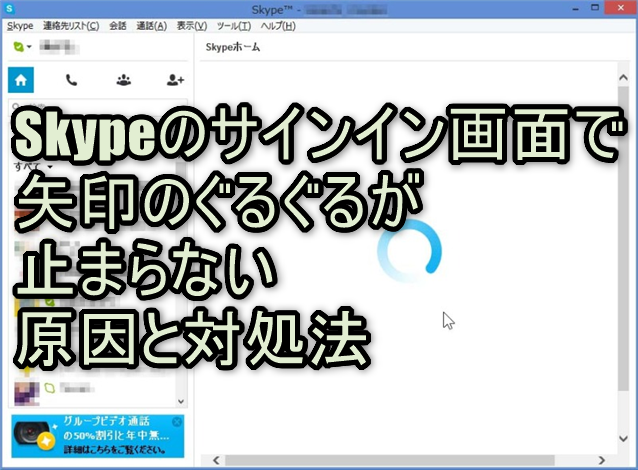Open the online status dropdown
Screen dimensions: 638x470
(x=22, y=47)
